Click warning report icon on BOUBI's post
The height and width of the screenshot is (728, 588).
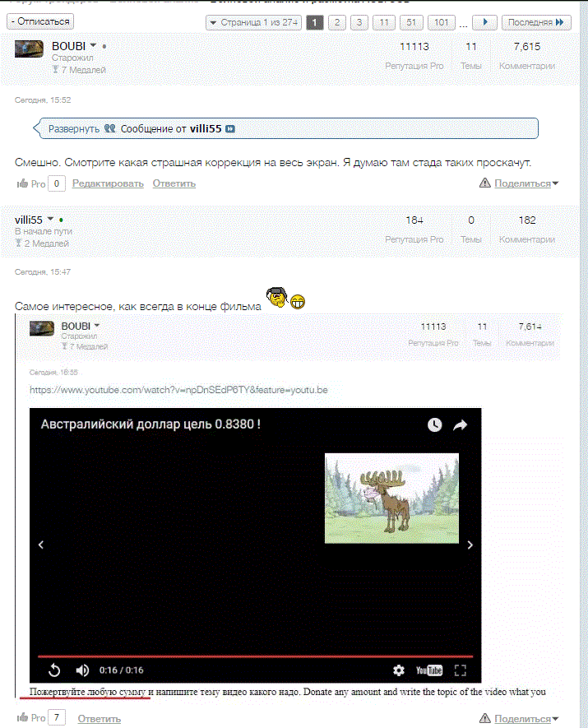point(484,183)
